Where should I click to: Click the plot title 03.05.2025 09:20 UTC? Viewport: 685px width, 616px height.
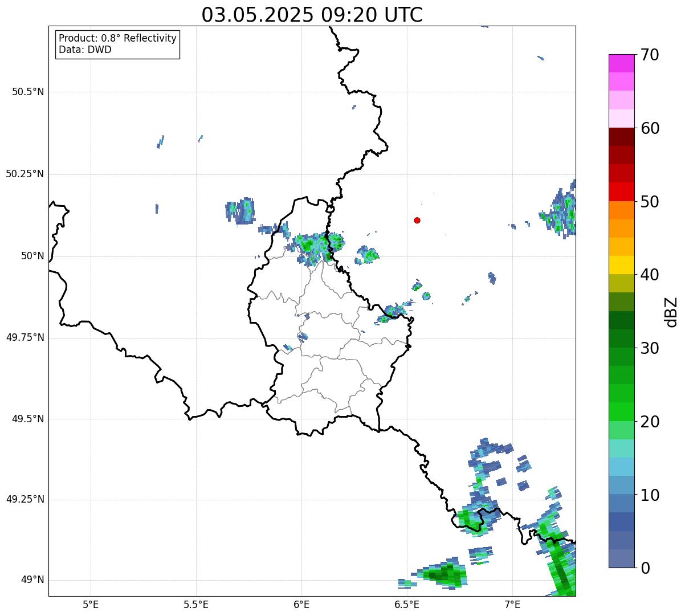point(312,15)
